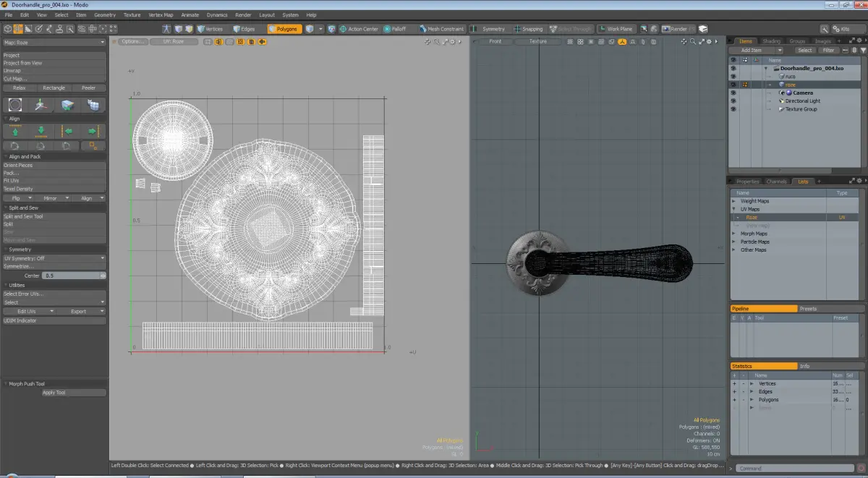868x478 pixels.
Task: Click the highlighted orange squares icon under Align
Action: (93, 145)
